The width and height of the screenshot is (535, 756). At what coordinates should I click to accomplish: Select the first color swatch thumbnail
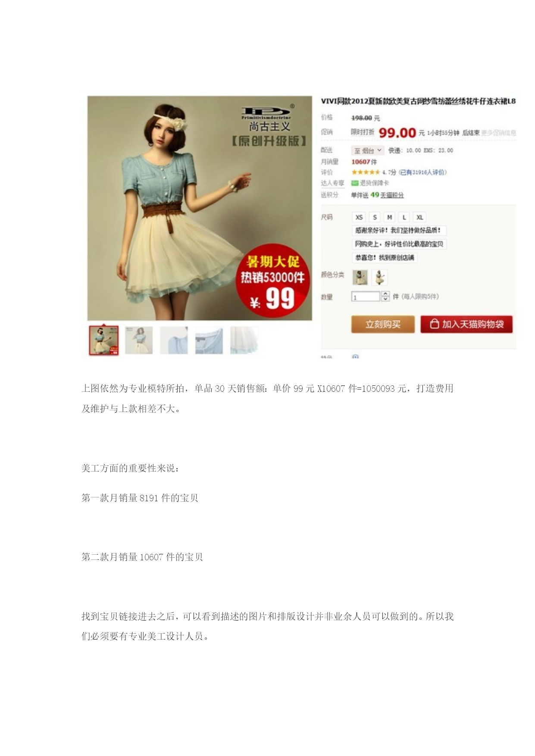[360, 277]
